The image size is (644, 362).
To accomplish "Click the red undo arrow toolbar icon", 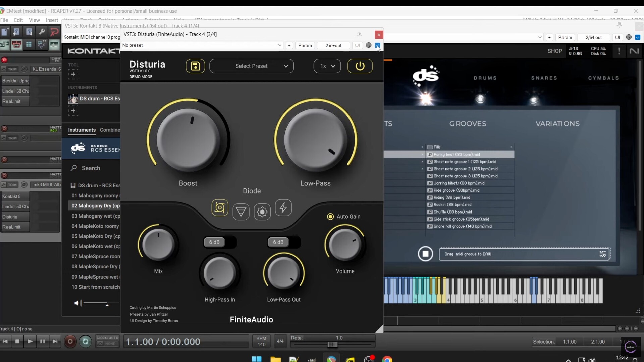I will [54, 32].
